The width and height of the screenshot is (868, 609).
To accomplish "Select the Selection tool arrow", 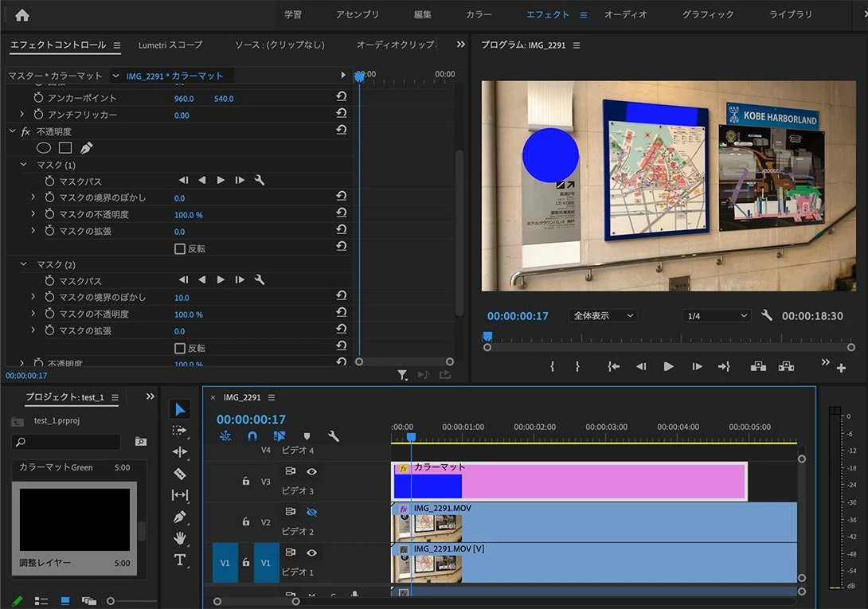I will pyautogui.click(x=180, y=410).
